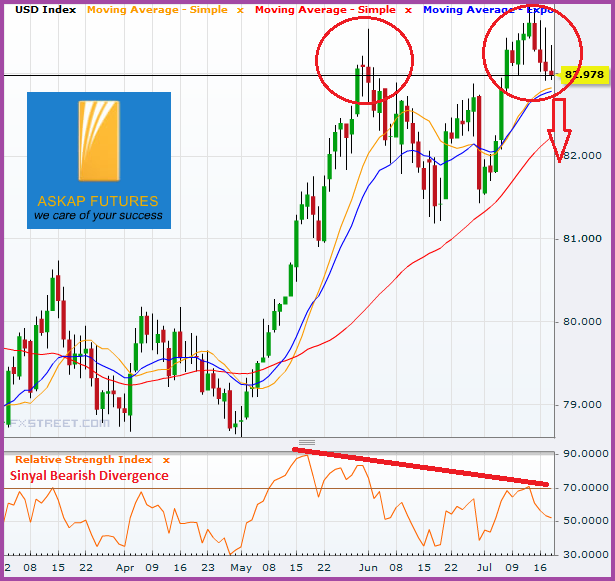Screen dimensions: 615x581
Task: Click the red downward arrow annotation
Action: [x=561, y=130]
